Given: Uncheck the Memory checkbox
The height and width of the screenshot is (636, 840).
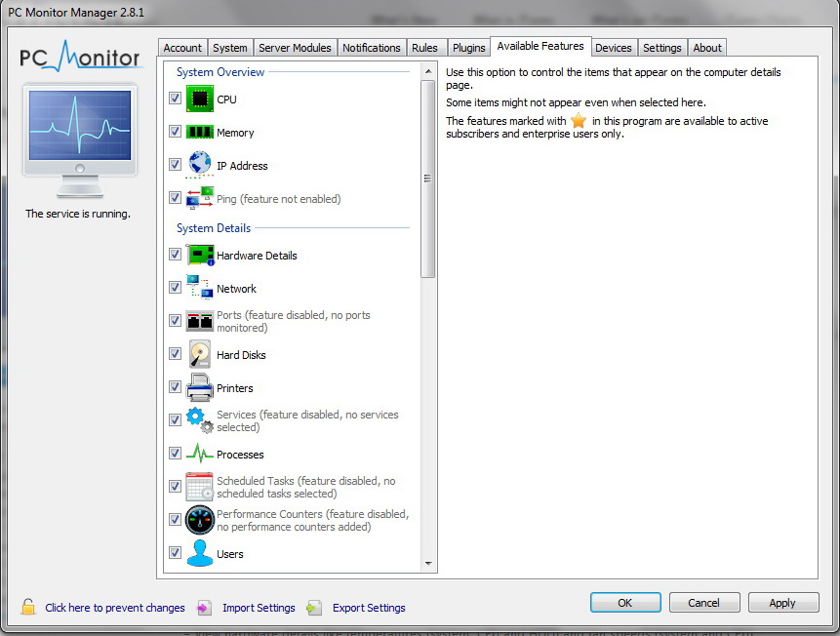Looking at the screenshot, I should click(175, 132).
